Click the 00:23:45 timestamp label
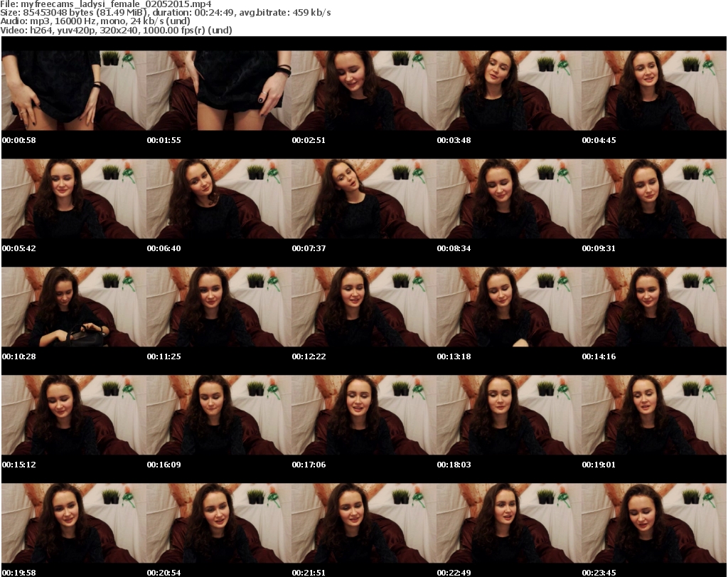Screen dimensions: 728x577 pyautogui.click(x=599, y=573)
